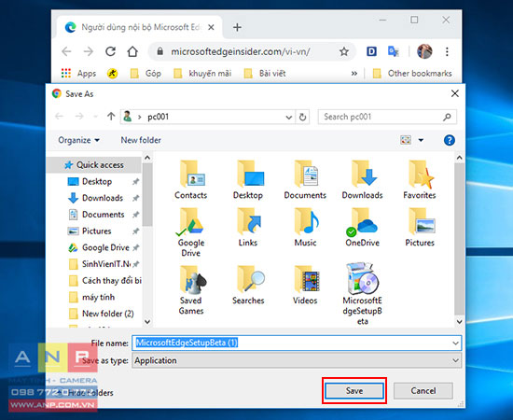Image resolution: width=513 pixels, height=420 pixels.
Task: Open a new Chrome tab
Action: pyautogui.click(x=237, y=27)
